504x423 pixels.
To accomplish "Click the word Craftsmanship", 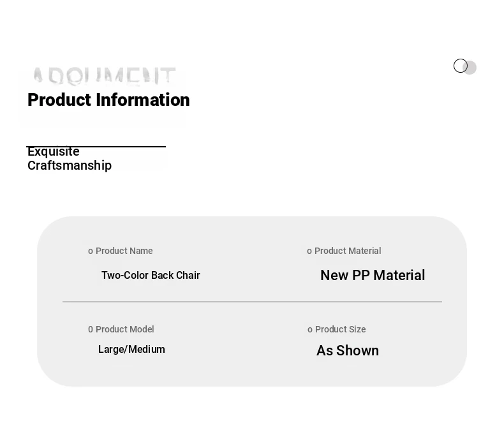I will pos(70,166).
